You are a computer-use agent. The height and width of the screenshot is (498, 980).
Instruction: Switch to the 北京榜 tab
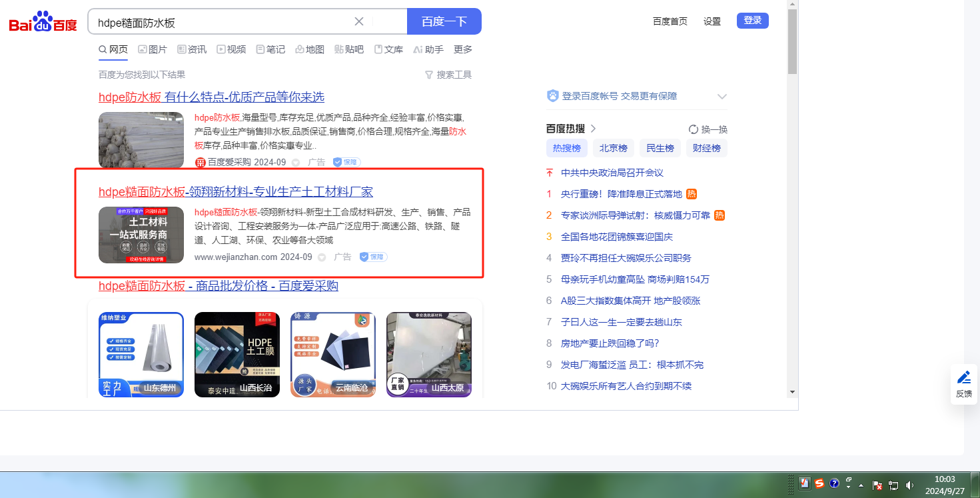pyautogui.click(x=614, y=148)
